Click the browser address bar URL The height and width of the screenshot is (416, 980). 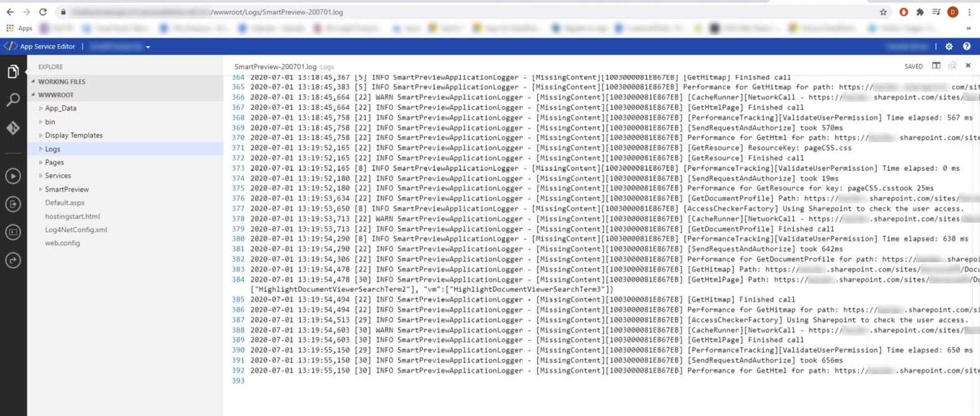click(437, 12)
